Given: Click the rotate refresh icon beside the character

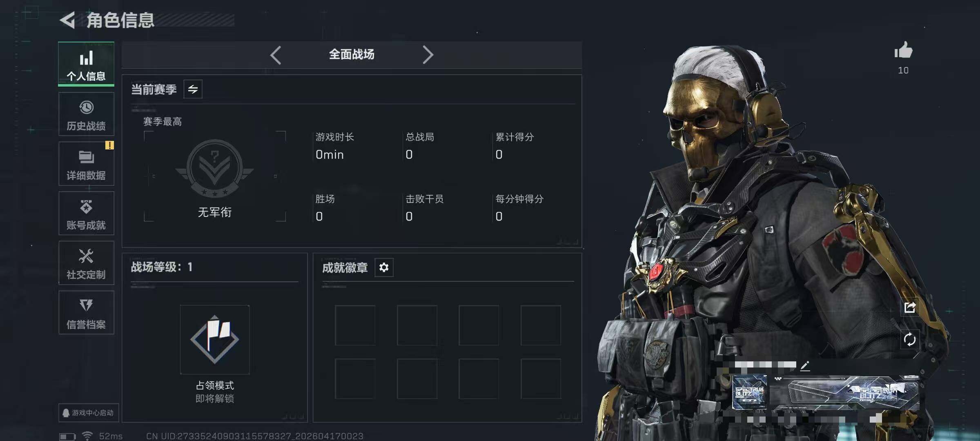Looking at the screenshot, I should coord(910,339).
